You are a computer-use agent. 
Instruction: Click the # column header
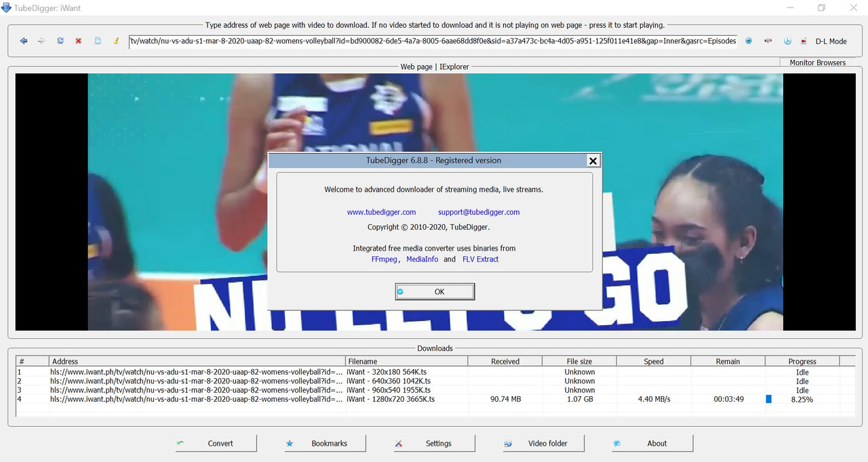click(33, 362)
